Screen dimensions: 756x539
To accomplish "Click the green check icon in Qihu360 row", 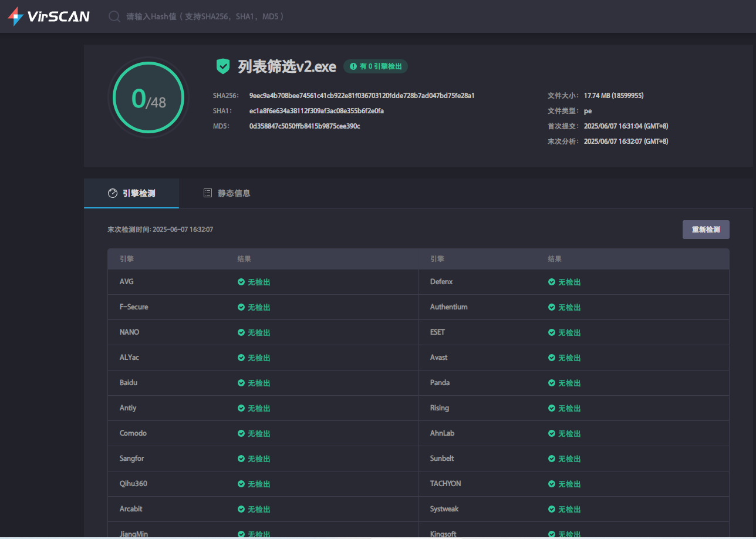I will click(241, 484).
